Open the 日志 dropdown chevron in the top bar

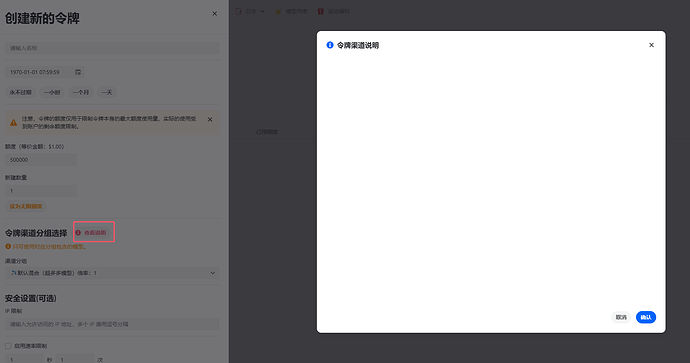262,11
